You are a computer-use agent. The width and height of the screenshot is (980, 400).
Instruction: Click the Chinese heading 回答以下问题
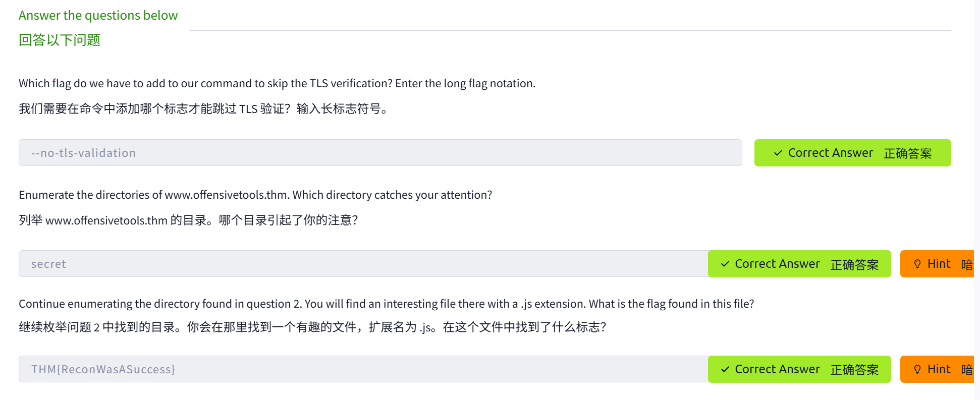[60, 40]
